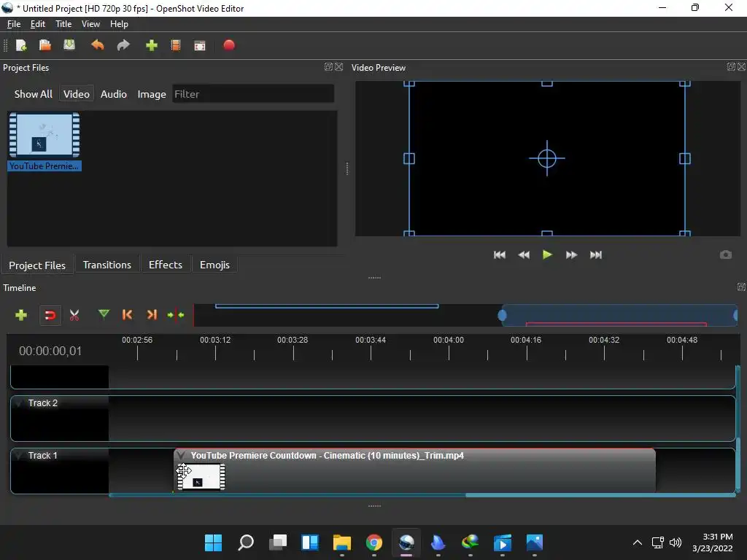This screenshot has width=747, height=560.
Task: Select the YouTube Premiere Countdown clip title
Action: pos(328,455)
